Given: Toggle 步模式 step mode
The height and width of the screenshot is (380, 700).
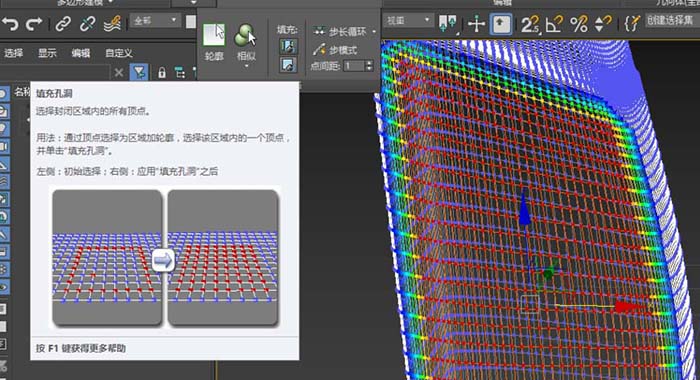Looking at the screenshot, I should pos(335,50).
